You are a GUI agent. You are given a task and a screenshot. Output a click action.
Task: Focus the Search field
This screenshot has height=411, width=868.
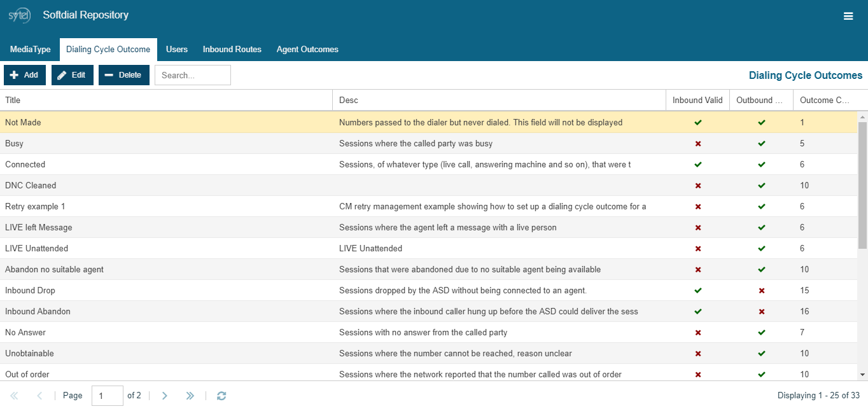click(193, 75)
